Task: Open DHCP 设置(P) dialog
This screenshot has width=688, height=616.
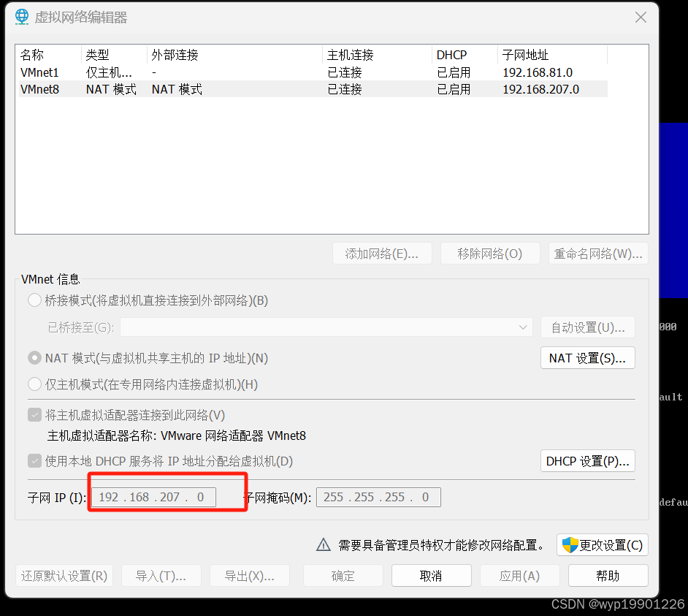Action: (587, 461)
